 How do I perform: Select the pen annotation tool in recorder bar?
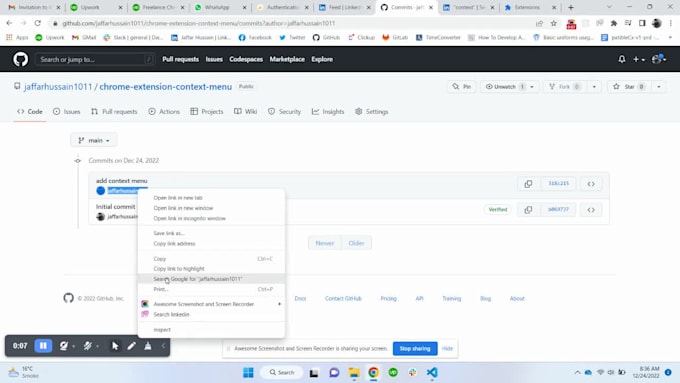pos(131,346)
